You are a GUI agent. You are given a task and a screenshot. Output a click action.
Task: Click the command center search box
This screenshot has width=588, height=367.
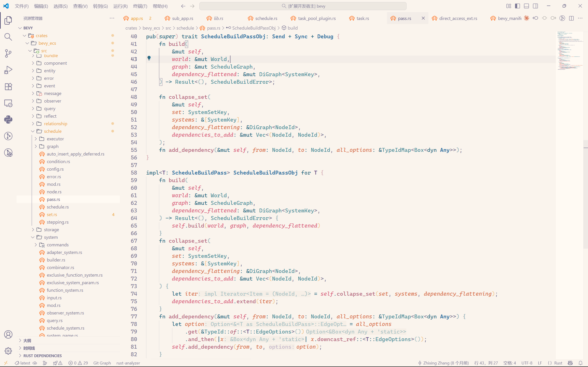click(x=303, y=6)
